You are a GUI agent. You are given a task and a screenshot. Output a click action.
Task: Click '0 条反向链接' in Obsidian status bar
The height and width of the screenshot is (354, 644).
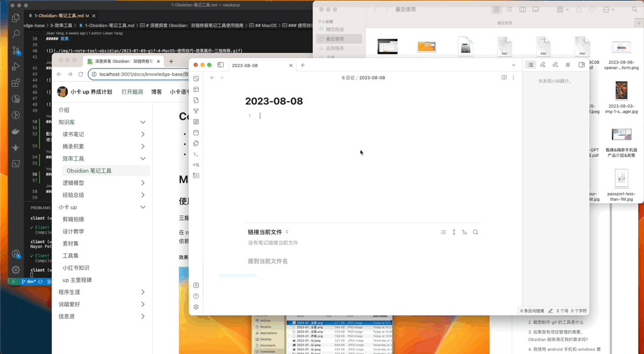coord(532,311)
